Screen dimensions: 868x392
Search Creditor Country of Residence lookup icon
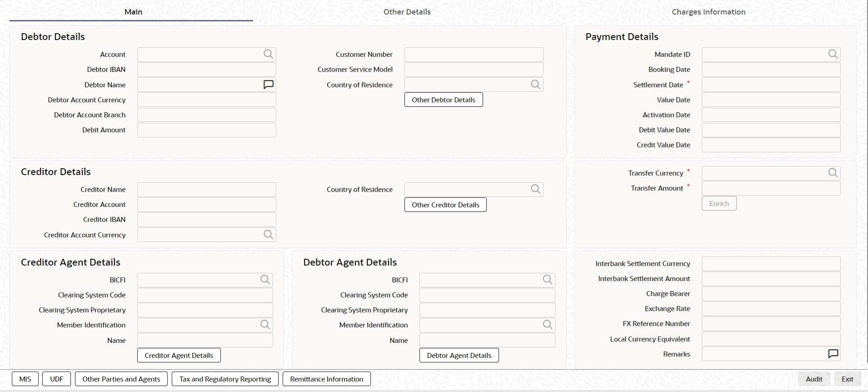[x=536, y=189]
